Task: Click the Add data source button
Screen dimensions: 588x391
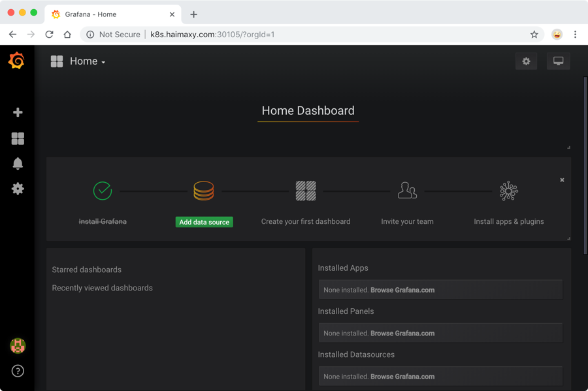Action: point(204,222)
